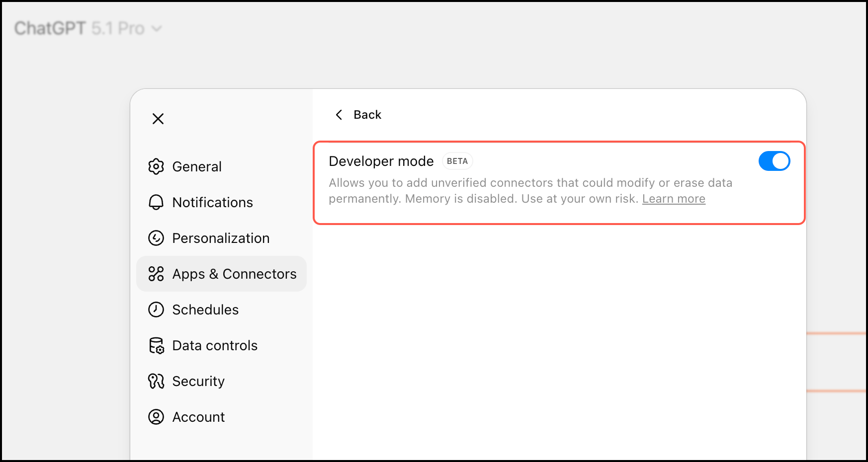
Task: Switch the blue Developer mode switch
Action: (774, 161)
